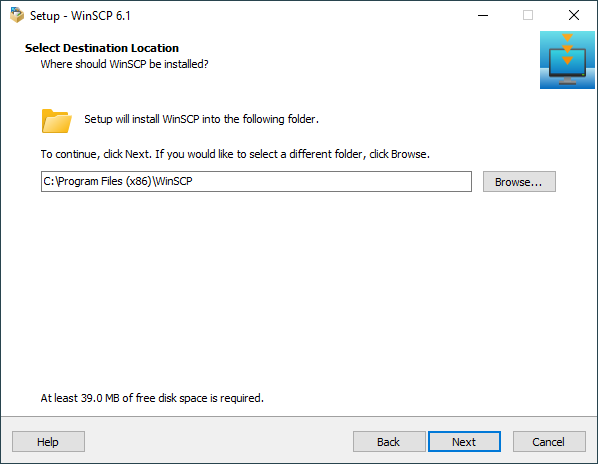Cancel the installation
Screen dimensions: 598x464
[549, 442]
